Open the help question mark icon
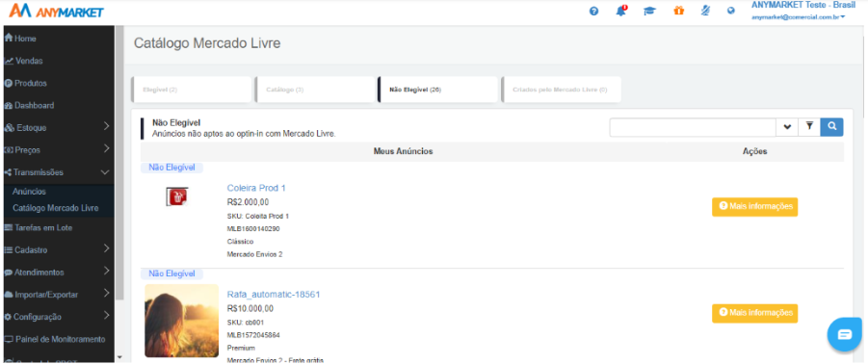Viewport: 868px width, 364px height. [594, 11]
